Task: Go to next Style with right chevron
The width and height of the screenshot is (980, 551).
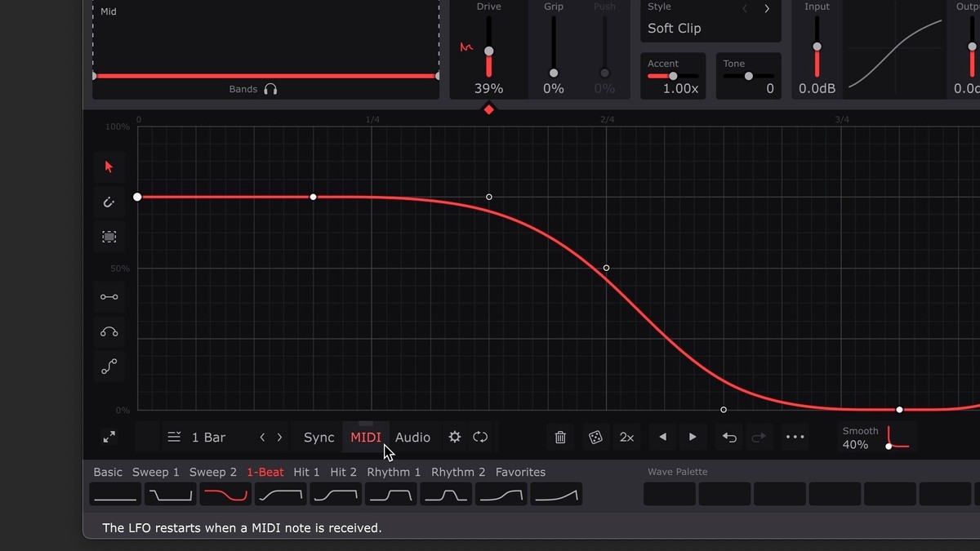Action: [x=767, y=9]
